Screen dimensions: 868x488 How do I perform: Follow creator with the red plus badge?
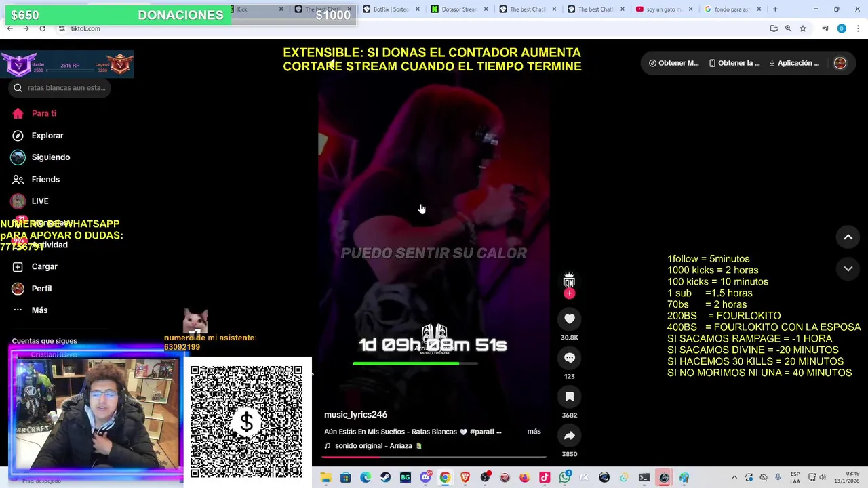click(570, 293)
